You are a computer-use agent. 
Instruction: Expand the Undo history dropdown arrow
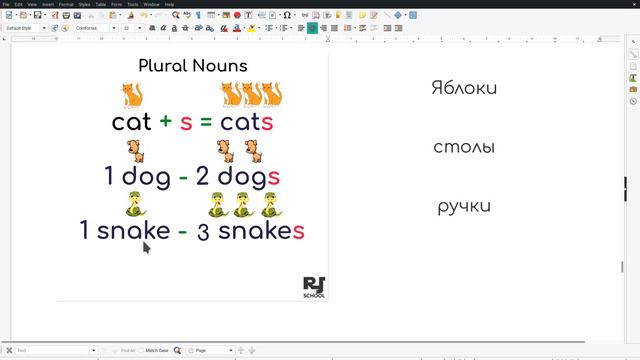pyautogui.click(x=151, y=15)
